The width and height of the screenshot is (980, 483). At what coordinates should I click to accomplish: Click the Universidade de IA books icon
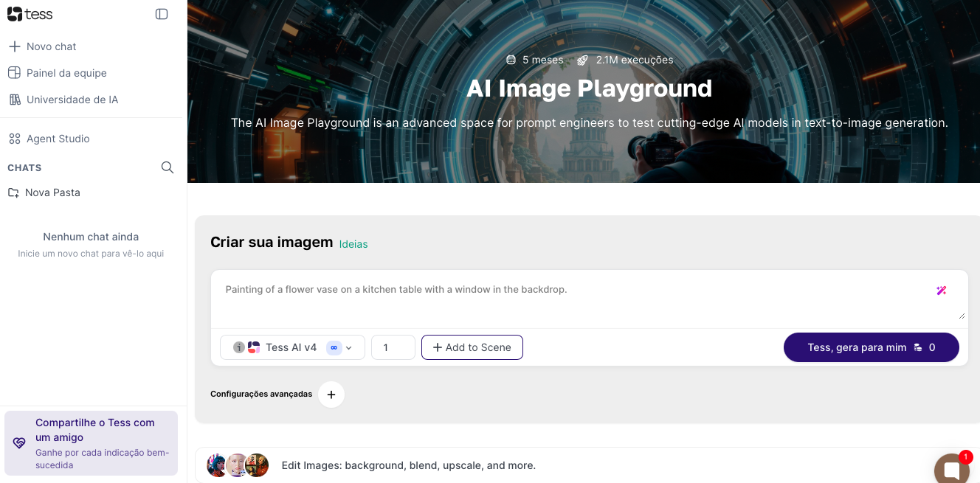pyautogui.click(x=14, y=100)
